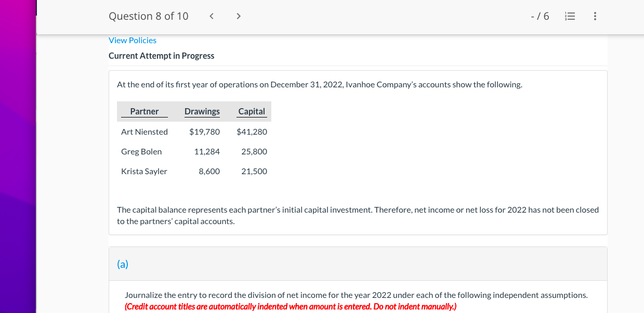
Task: Select the kebab menu beside the score
Action: [x=595, y=16]
